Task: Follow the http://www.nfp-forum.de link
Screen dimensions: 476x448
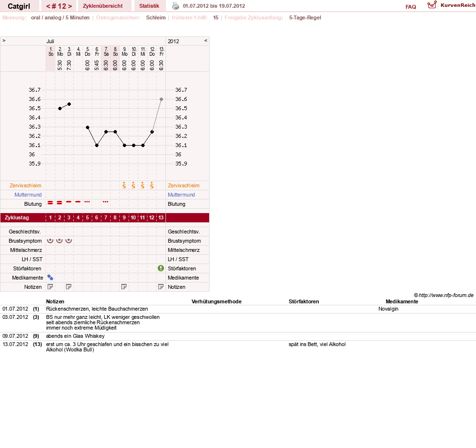Action: (446, 295)
